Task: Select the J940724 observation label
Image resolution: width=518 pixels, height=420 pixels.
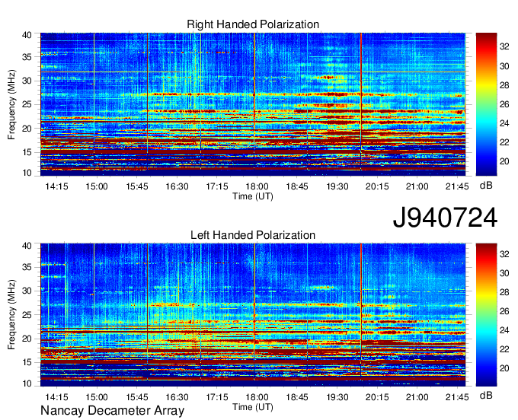Action: [x=445, y=218]
